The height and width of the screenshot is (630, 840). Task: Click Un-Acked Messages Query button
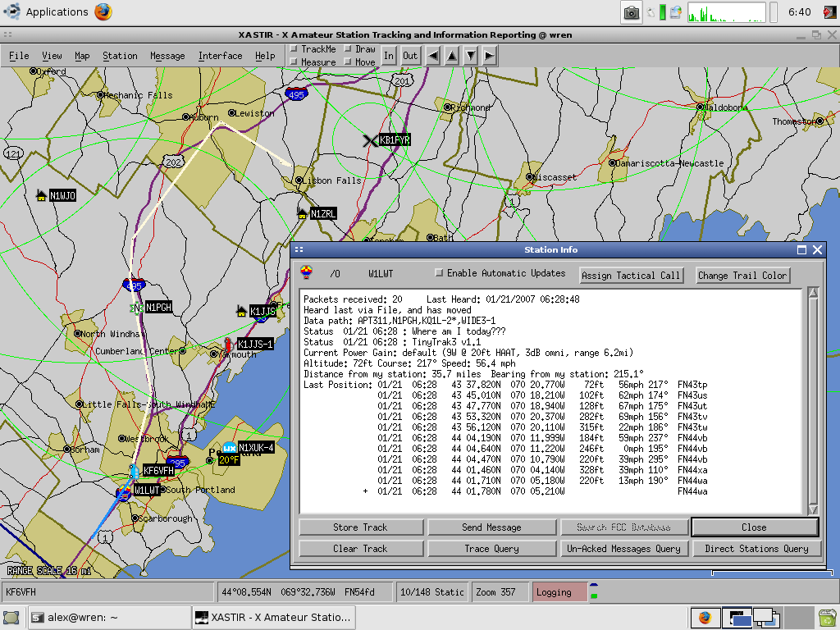(x=624, y=549)
